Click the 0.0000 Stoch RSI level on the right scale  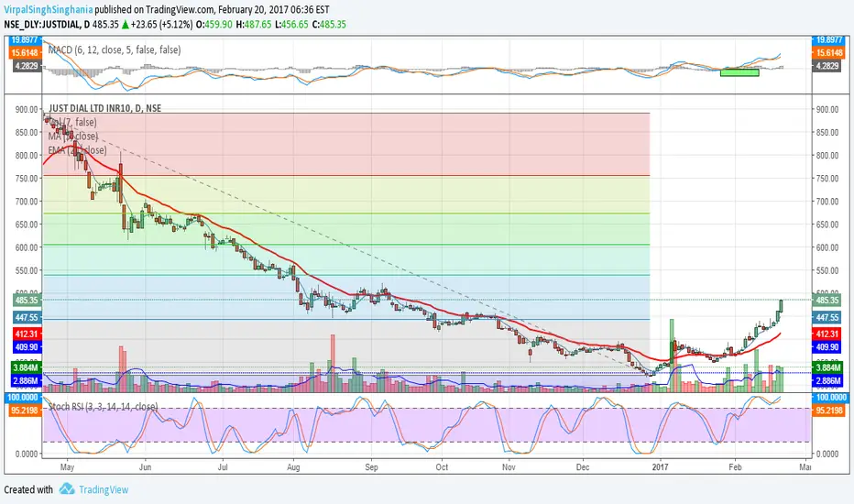[827, 454]
